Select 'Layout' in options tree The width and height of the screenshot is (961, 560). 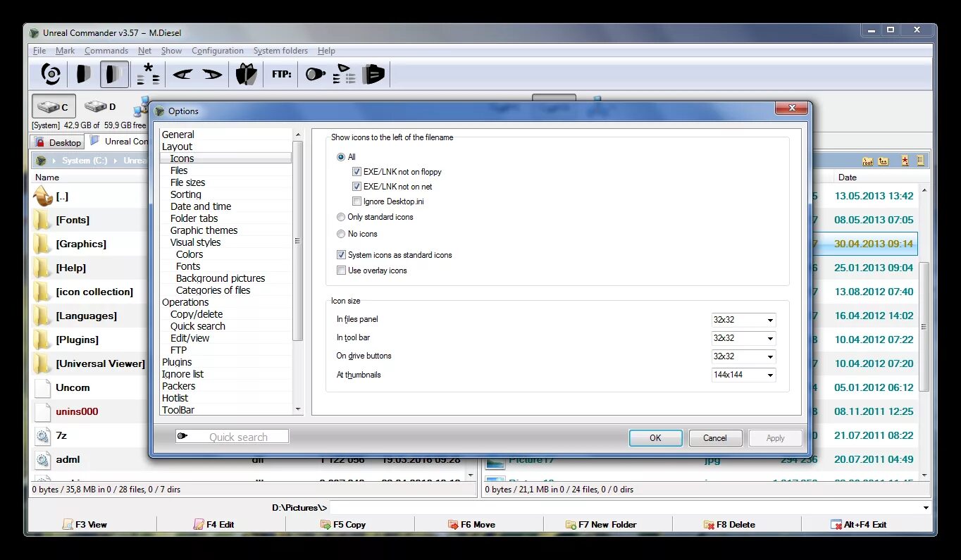[x=177, y=147]
